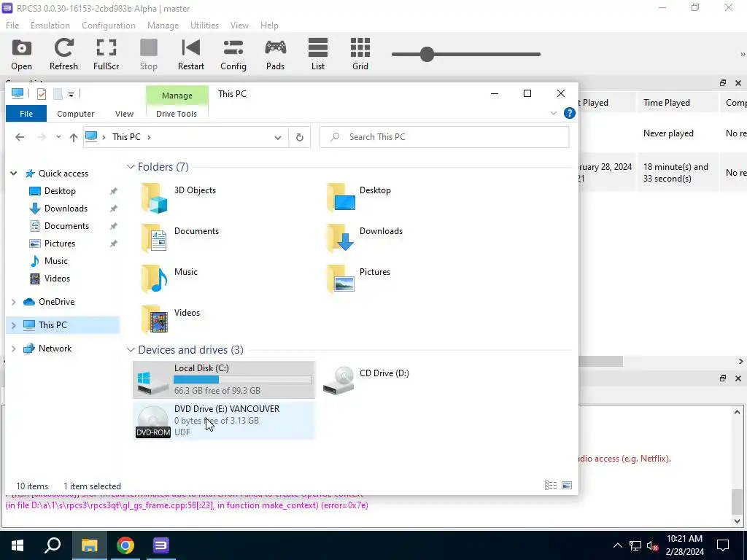Viewport: 747px width, 560px height.
Task: Adjust the RPCS3 icon size slider handle
Action: pyautogui.click(x=427, y=54)
